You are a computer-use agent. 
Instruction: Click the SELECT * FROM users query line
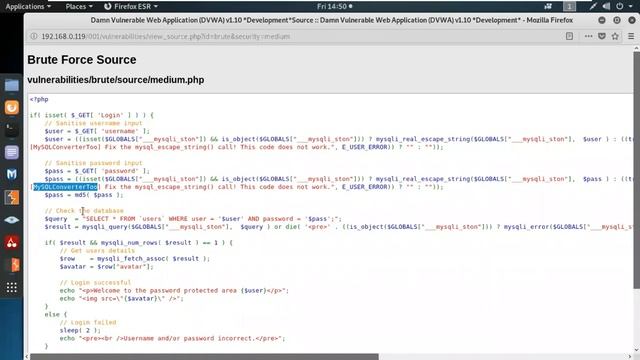click(193, 219)
